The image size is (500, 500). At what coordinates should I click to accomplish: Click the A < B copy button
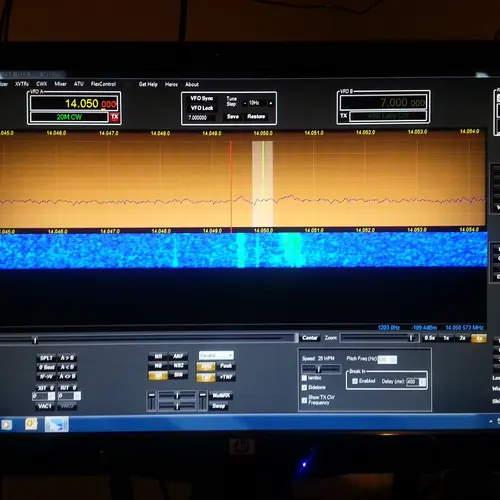[x=67, y=367]
